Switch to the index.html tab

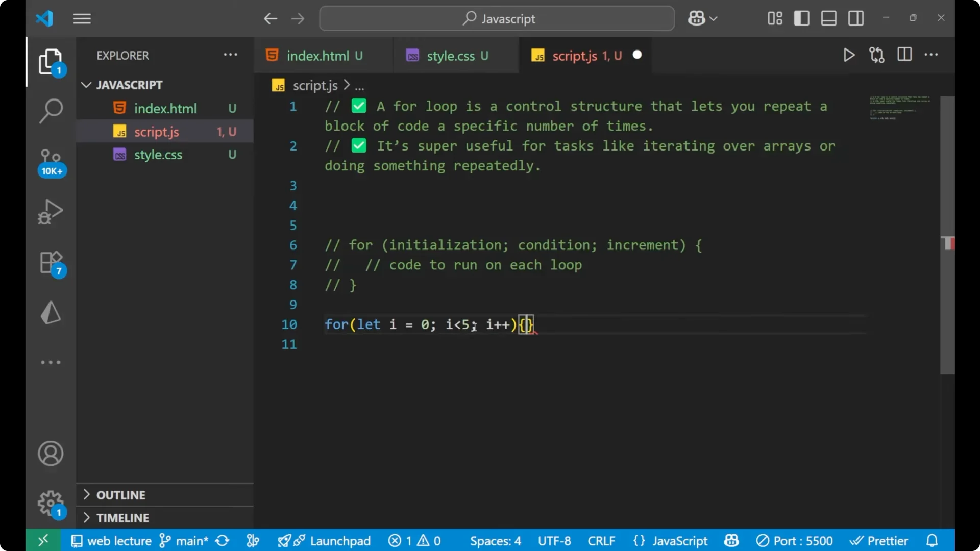[x=318, y=55]
